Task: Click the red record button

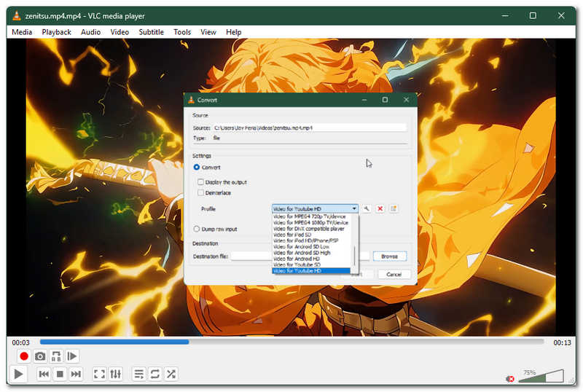Action: (24, 356)
